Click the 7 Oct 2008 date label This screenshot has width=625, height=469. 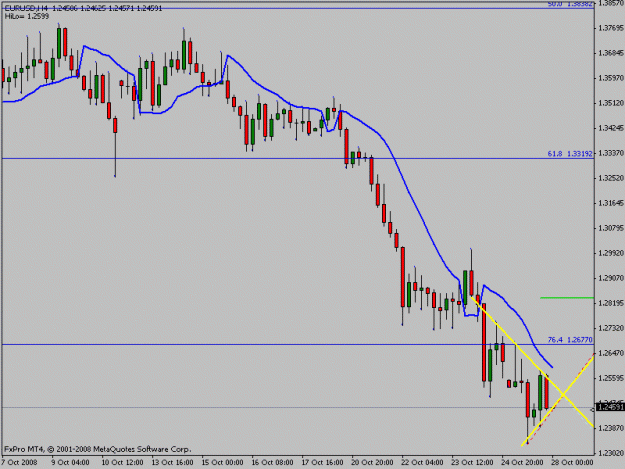[19, 463]
